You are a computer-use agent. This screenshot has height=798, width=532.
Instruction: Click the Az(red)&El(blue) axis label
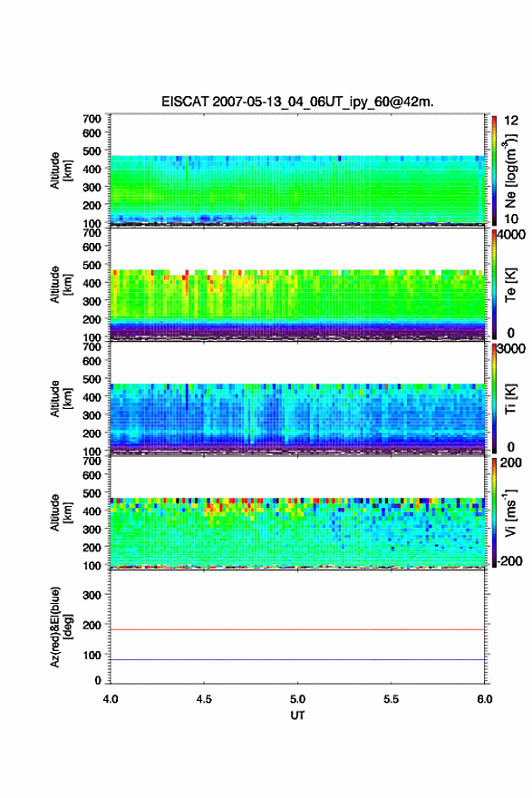pos(60,627)
